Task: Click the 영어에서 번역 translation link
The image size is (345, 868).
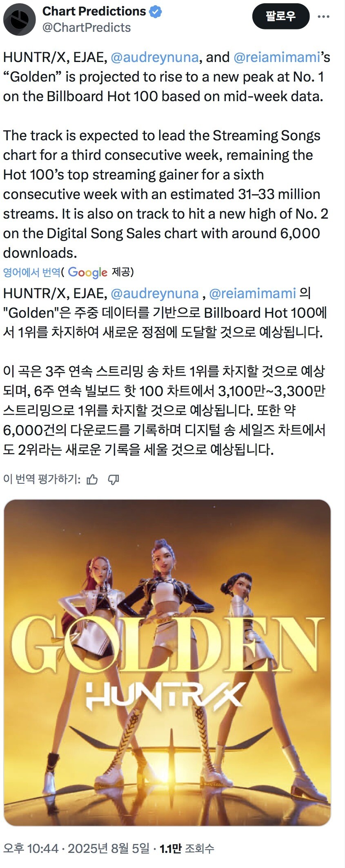Action: [x=31, y=272]
